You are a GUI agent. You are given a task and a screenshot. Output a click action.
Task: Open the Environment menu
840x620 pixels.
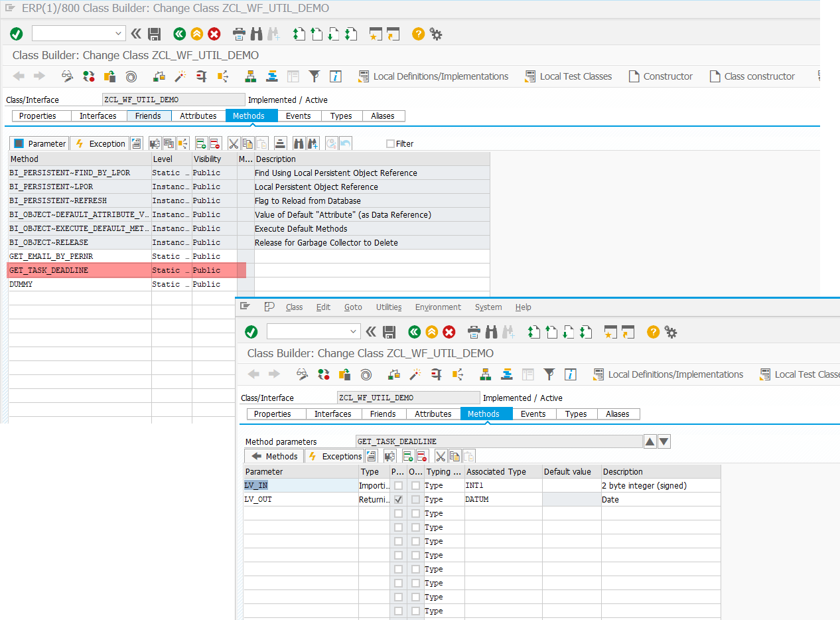[438, 307]
